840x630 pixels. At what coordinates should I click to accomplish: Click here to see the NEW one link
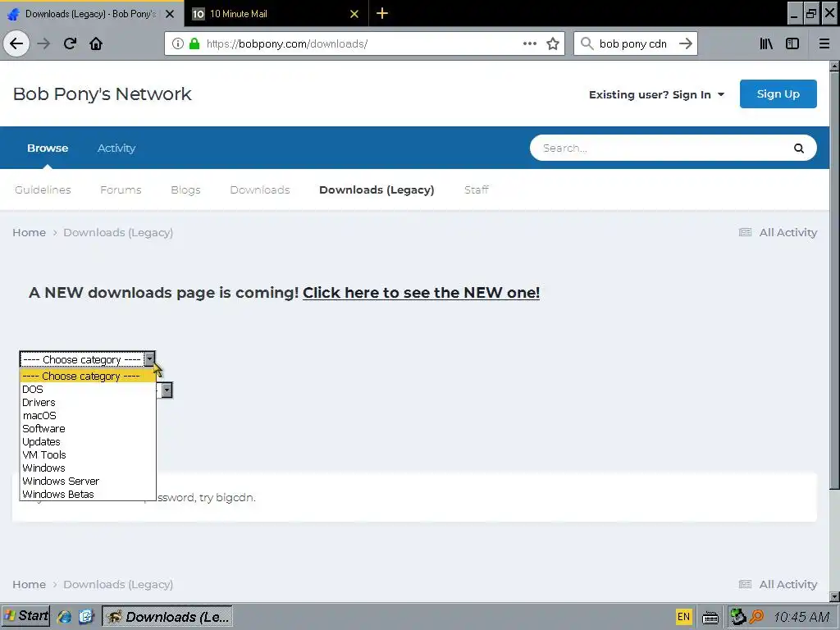[x=421, y=293]
